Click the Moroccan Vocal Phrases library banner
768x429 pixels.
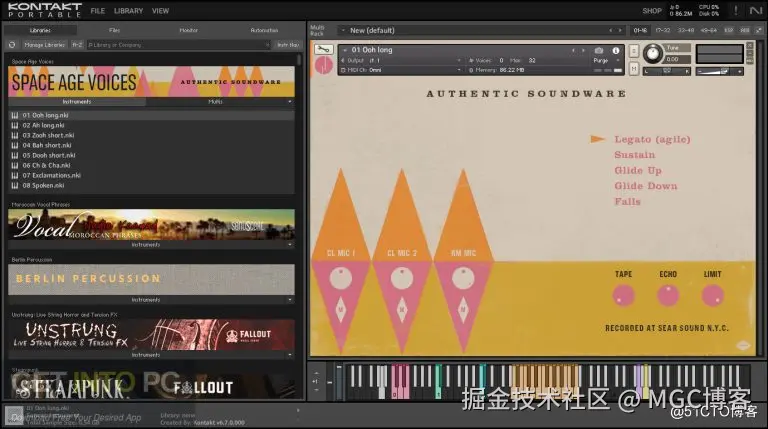pyautogui.click(x=151, y=225)
